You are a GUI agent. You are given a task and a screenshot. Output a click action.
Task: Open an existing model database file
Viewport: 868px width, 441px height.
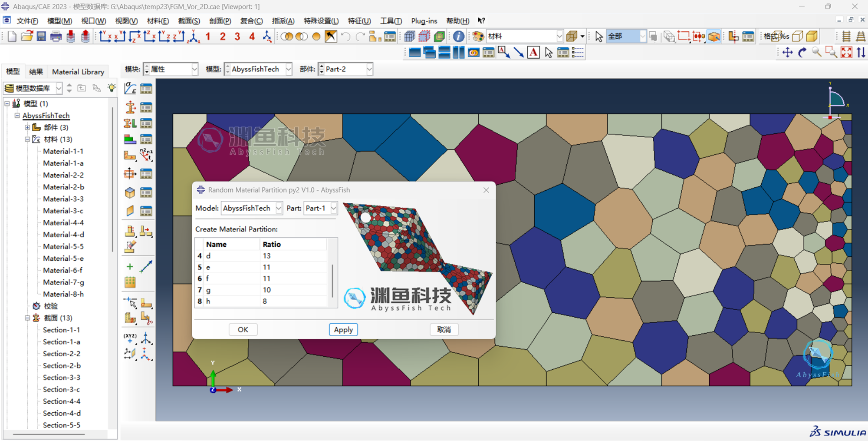click(x=26, y=36)
